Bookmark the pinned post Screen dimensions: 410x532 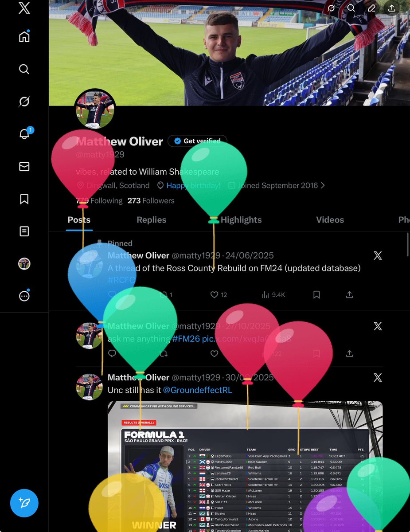(x=316, y=294)
